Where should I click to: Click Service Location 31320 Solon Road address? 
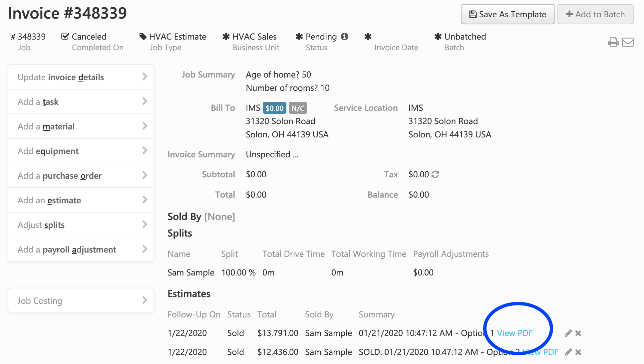coord(443,121)
